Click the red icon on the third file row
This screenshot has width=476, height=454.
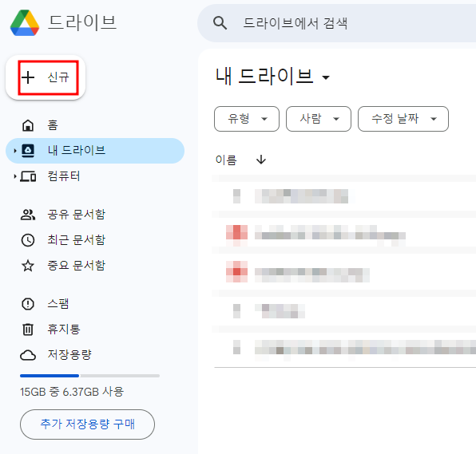point(236,272)
